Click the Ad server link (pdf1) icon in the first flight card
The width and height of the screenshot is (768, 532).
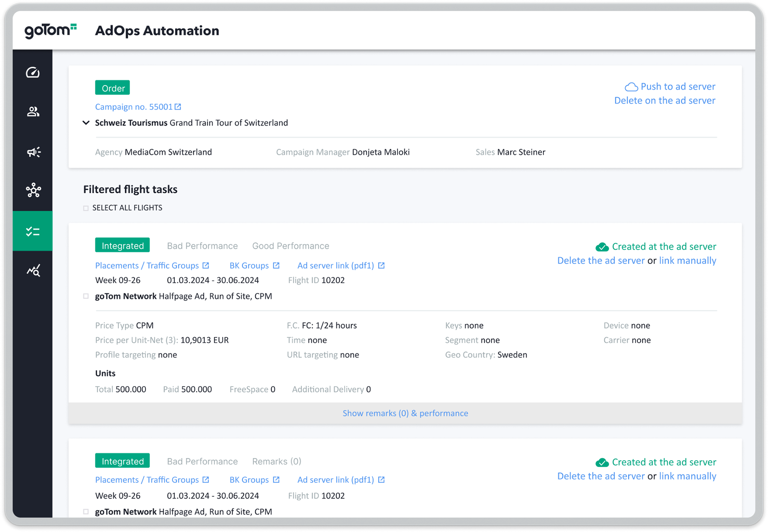coord(381,266)
